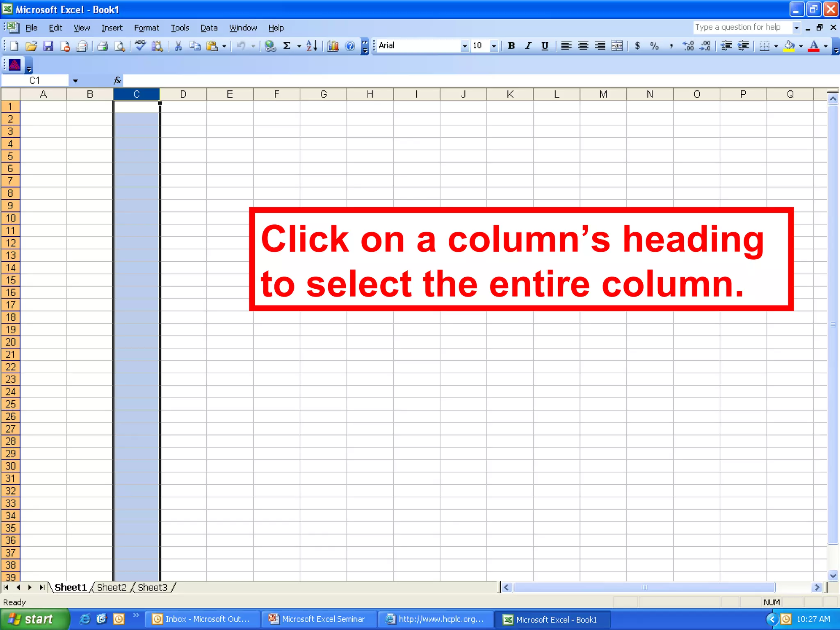840x630 pixels.
Task: Click the E-mail toolbar icon
Action: (82, 46)
